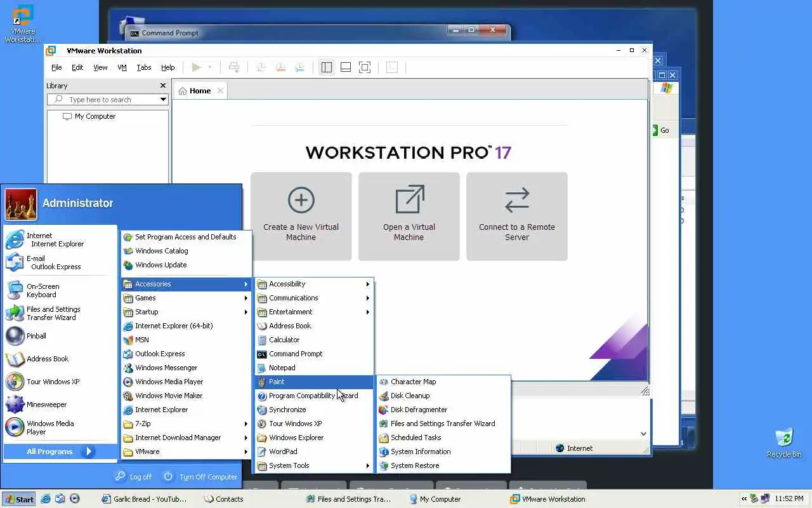
Task: Click Create a New Virtual Machine
Action: [x=301, y=217]
